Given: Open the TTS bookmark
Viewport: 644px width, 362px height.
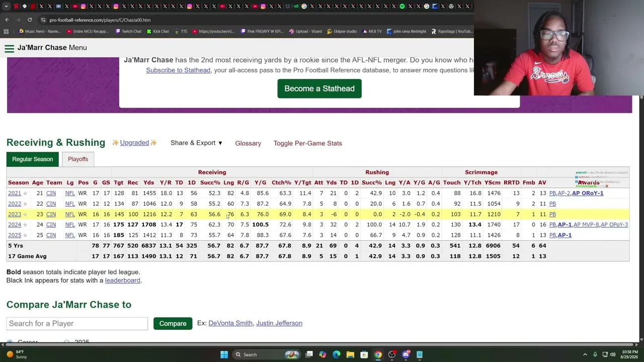Looking at the screenshot, I should point(180,31).
